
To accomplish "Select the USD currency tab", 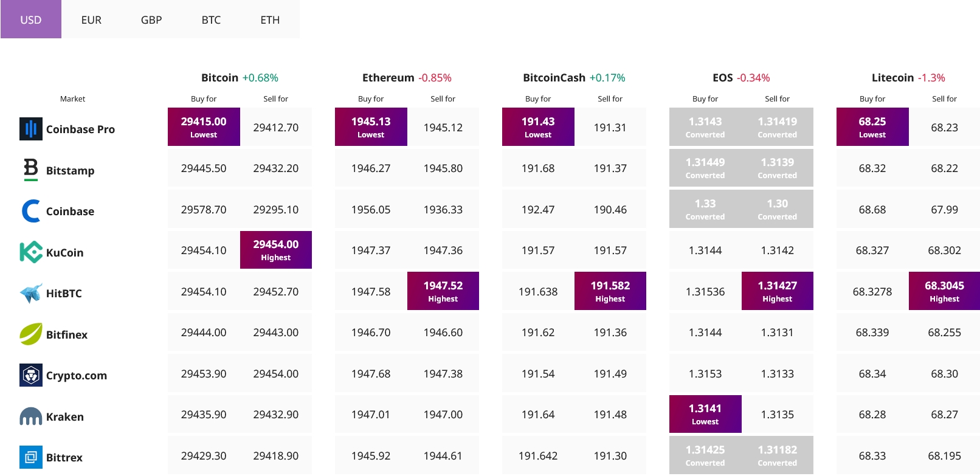I will (31, 19).
